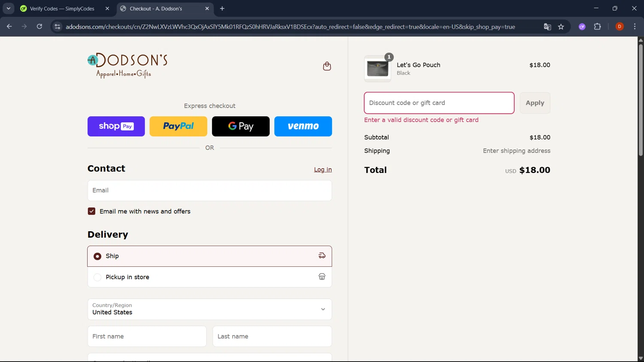Viewport: 644px width, 362px height.
Task: Open a new browser tab
Action: click(222, 9)
